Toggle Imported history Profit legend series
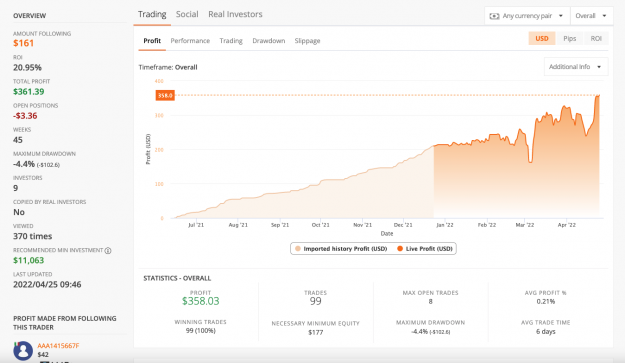This screenshot has height=363, width=625. [341, 249]
